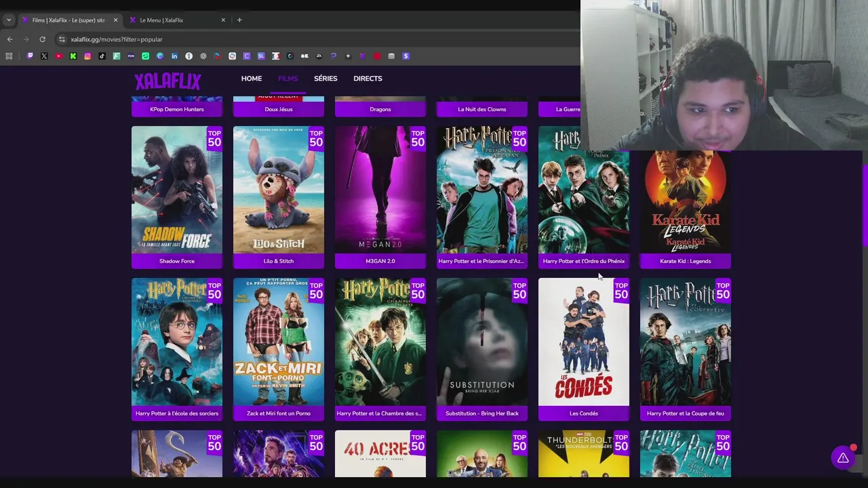Go back with browser back arrow

pyautogui.click(x=9, y=39)
